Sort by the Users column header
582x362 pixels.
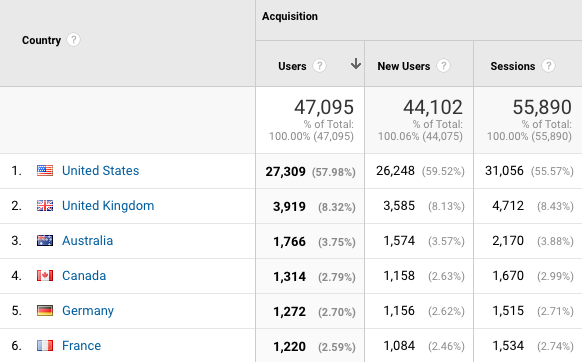coord(292,66)
